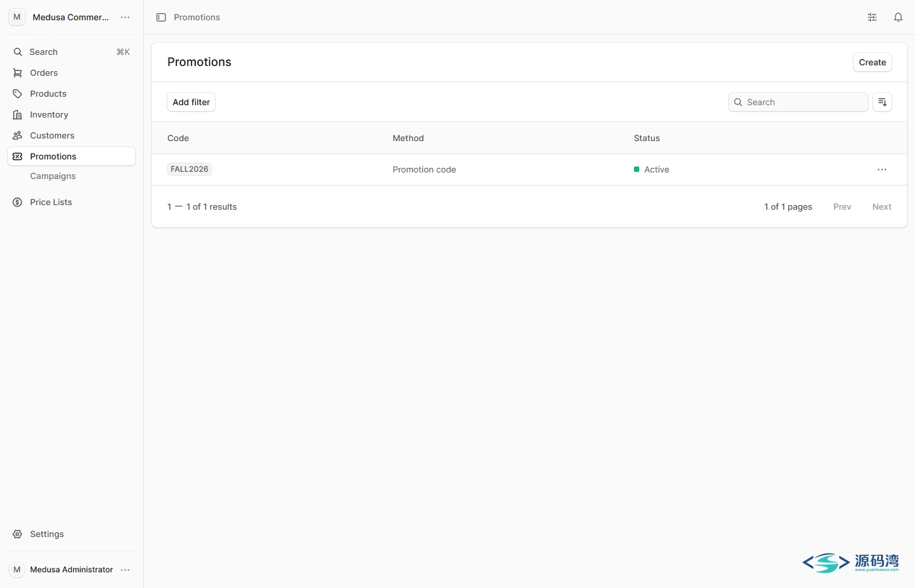This screenshot has width=915, height=588.
Task: Open the Medusa Administrator user menu
Action: point(125,570)
